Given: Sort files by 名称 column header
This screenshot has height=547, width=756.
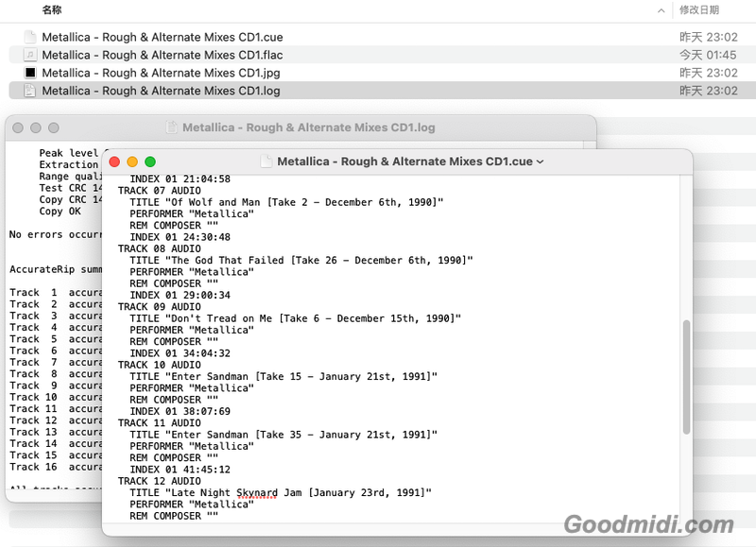Looking at the screenshot, I should (52, 9).
